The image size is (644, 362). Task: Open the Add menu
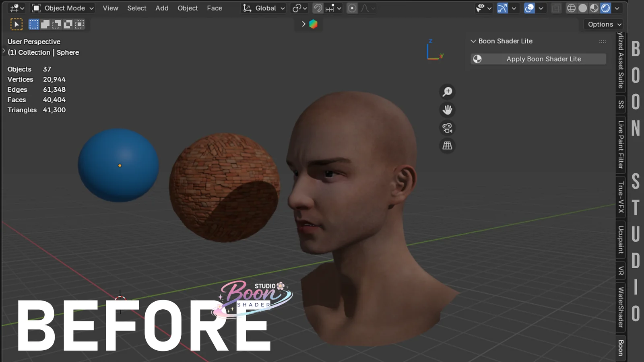click(x=162, y=8)
